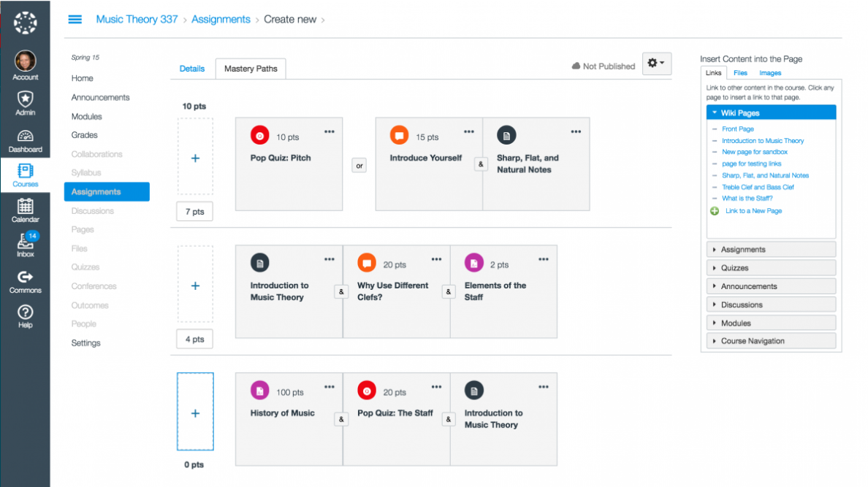868x487 pixels.
Task: Switch to the Files tab in Insert Content panel
Action: [740, 72]
